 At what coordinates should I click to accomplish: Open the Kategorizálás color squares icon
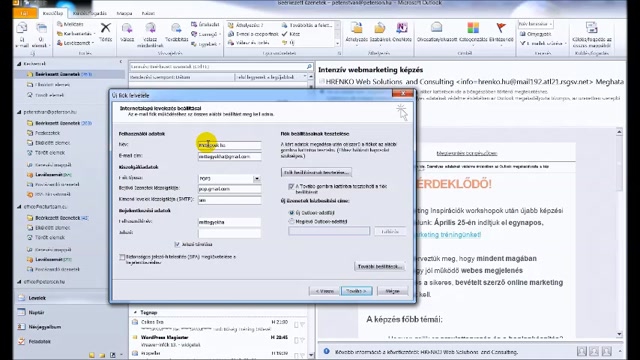point(473,28)
